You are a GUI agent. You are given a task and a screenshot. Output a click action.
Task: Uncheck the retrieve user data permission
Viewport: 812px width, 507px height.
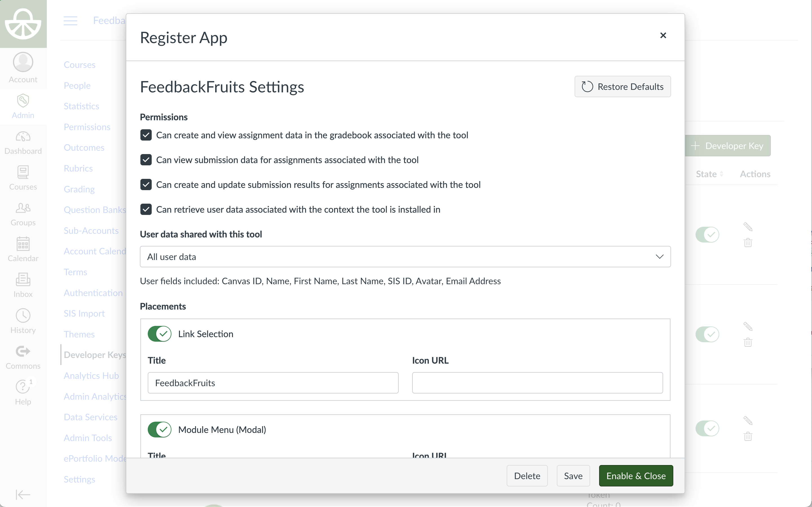[x=146, y=210]
